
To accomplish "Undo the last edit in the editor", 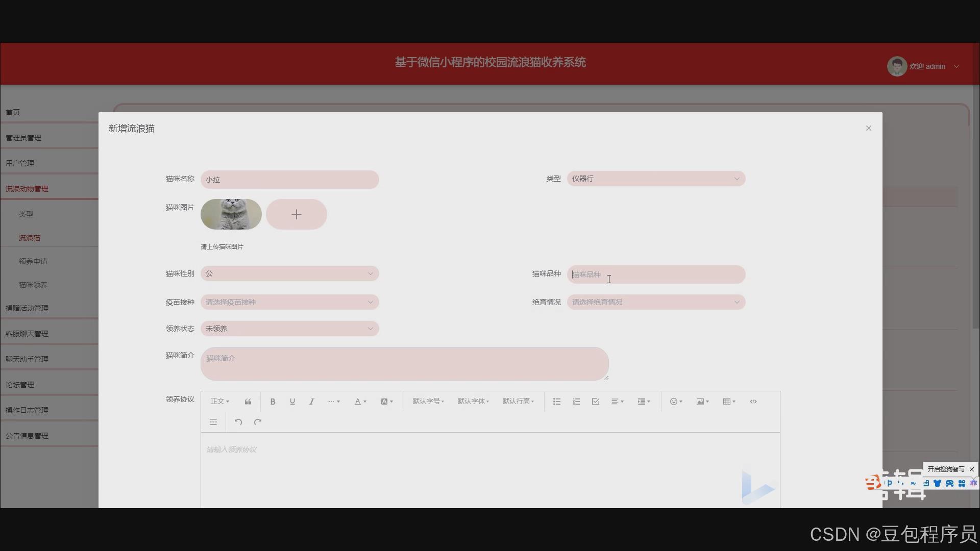I will (238, 422).
